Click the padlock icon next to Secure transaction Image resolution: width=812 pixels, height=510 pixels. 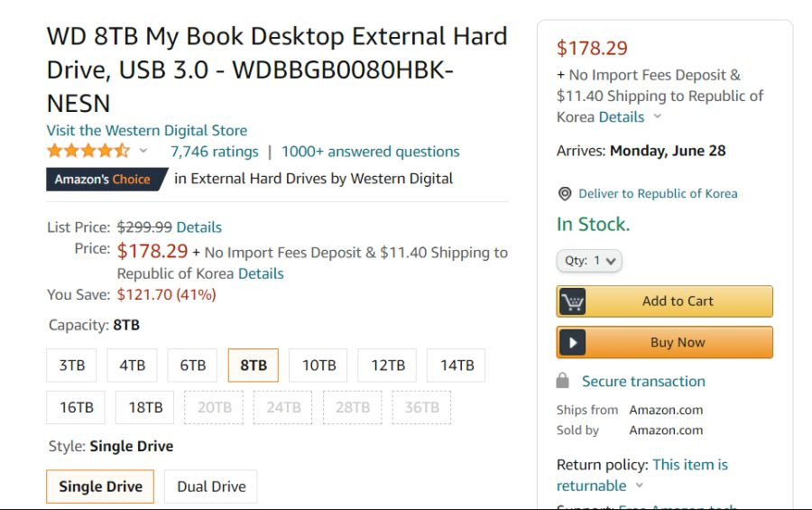coord(562,381)
